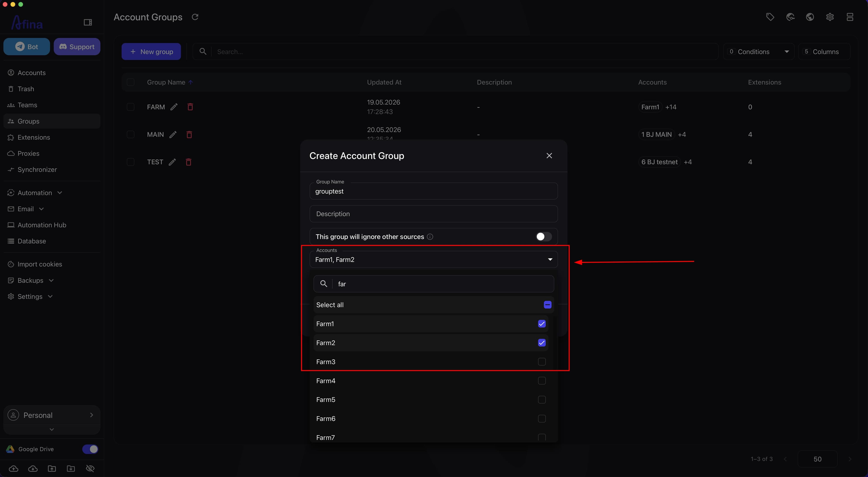Screen dimensions: 868x477
Task: Open Import cookies in sidebar
Action: click(52, 264)
